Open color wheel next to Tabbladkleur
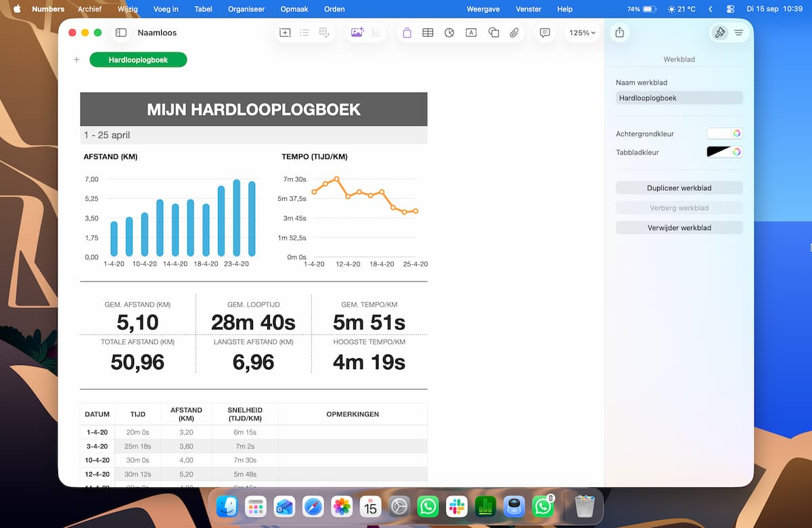Viewport: 812px width, 528px height. click(x=737, y=152)
